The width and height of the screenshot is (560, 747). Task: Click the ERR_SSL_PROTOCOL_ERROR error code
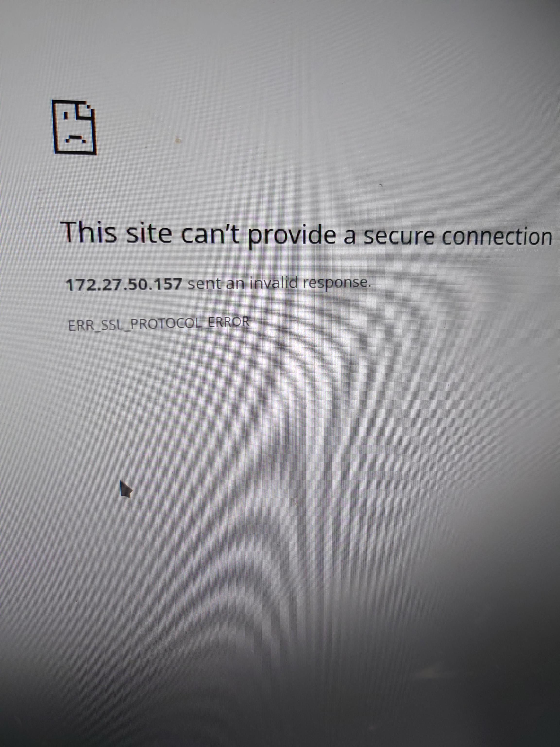[159, 323]
